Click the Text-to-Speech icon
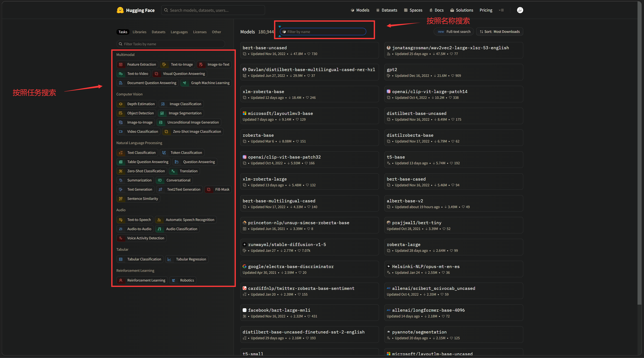 coord(121,220)
